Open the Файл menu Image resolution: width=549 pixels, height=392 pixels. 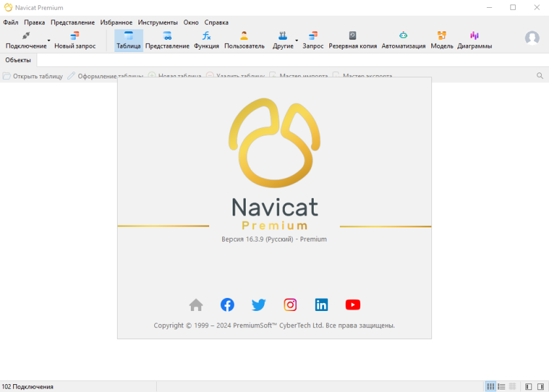(x=10, y=22)
